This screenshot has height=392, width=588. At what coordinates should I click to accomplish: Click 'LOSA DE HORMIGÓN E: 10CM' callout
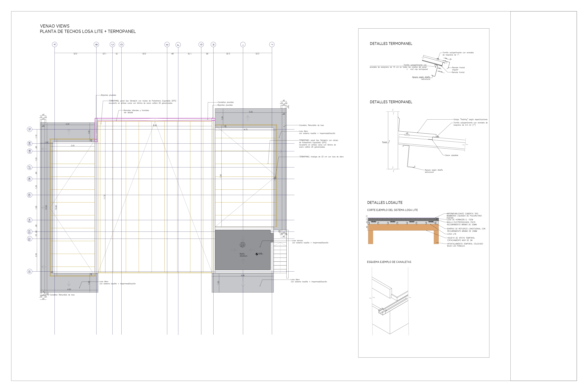pos(460,220)
